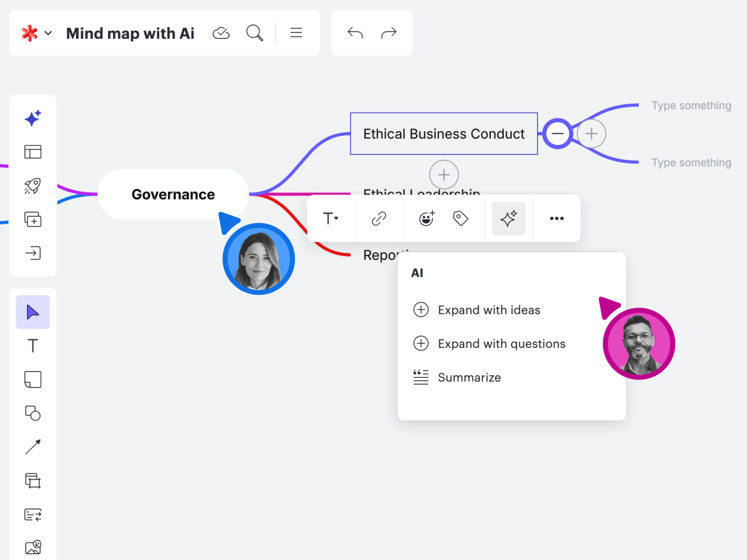Click Expand with questions option
Viewport: 747px width, 560px height.
[x=501, y=343]
